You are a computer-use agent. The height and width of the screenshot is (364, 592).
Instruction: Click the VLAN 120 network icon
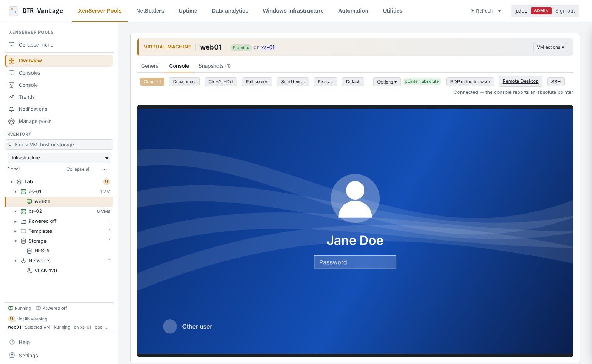[29, 271]
